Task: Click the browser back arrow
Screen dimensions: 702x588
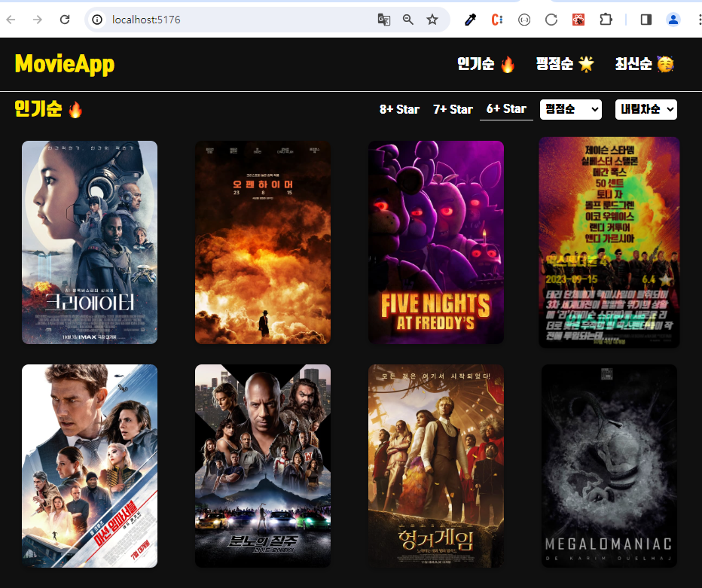Action: click(x=11, y=20)
